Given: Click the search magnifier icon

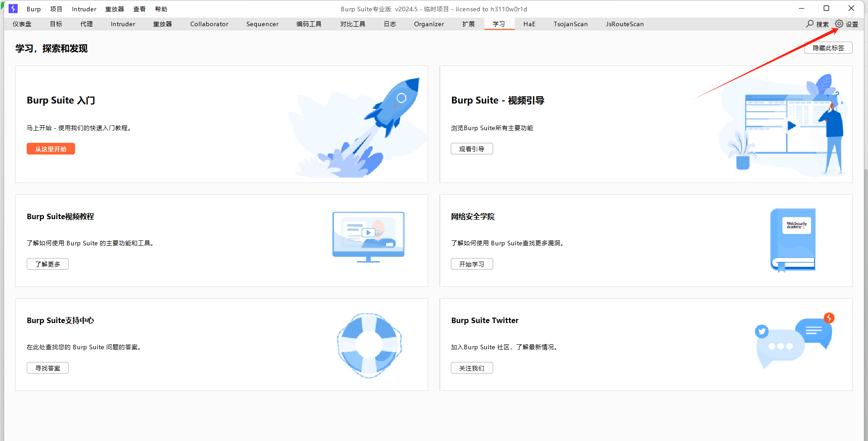Looking at the screenshot, I should (809, 24).
